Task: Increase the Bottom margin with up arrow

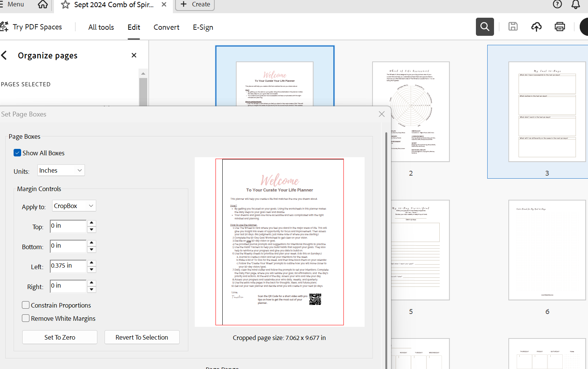Action: point(91,243)
